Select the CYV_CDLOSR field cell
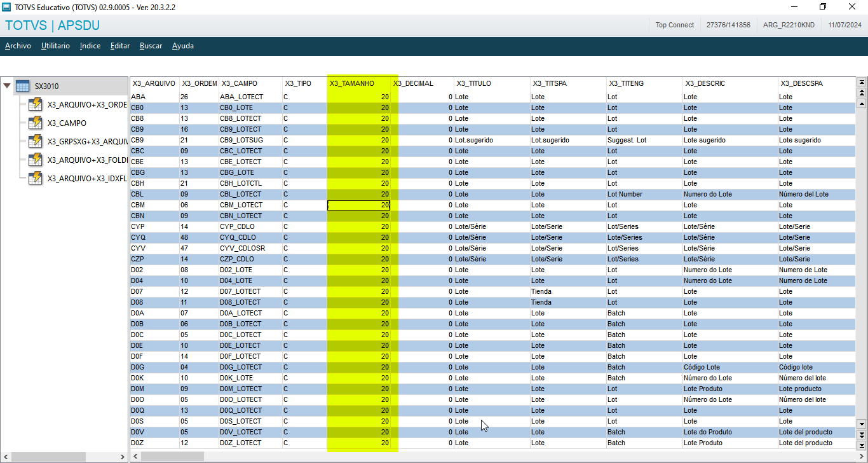Viewport: 868px width, 463px height. 250,248
